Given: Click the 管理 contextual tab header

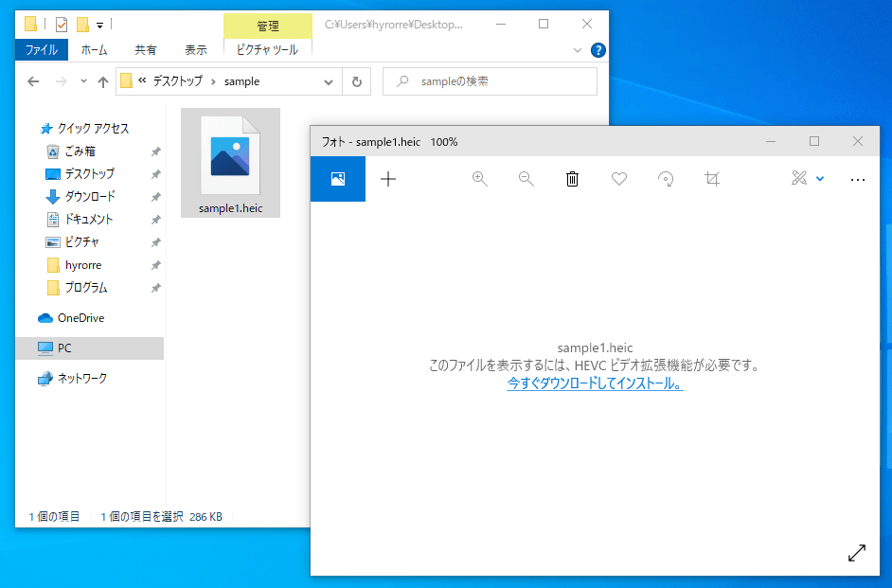Looking at the screenshot, I should coord(267,27).
